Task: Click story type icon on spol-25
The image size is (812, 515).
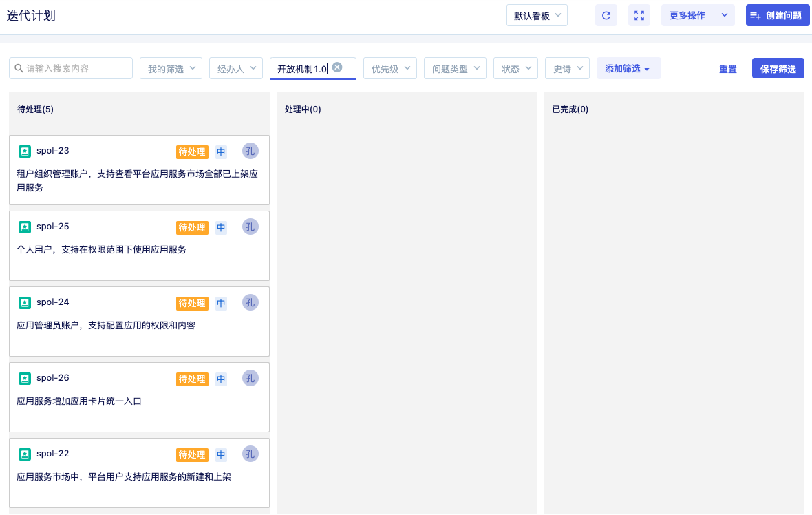Action: 24,227
